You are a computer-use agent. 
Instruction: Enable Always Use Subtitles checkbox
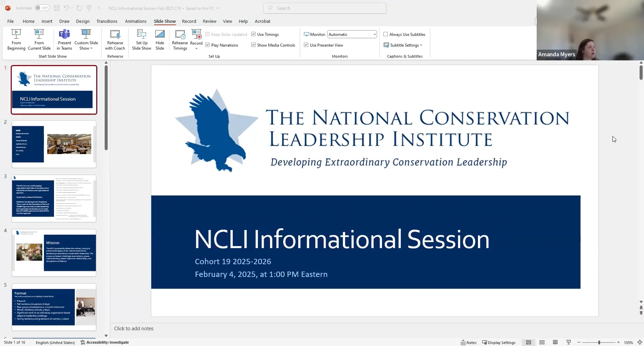[x=386, y=34]
